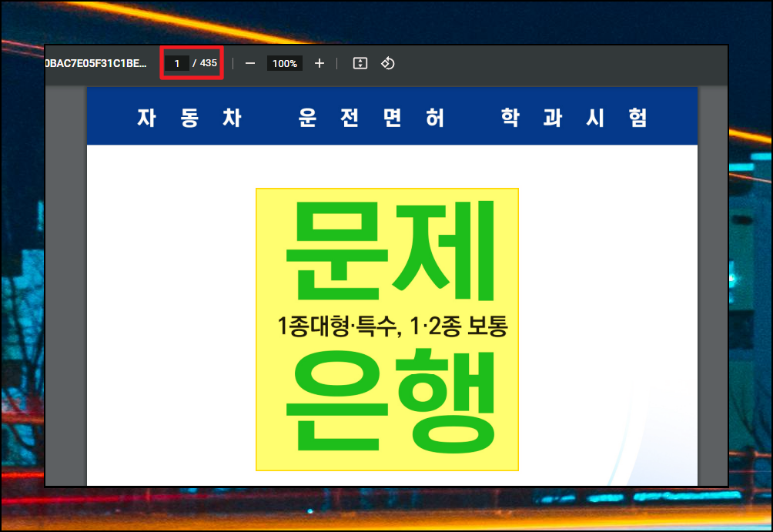The image size is (773, 532).
Task: Click the total page count 435
Action: coord(209,63)
